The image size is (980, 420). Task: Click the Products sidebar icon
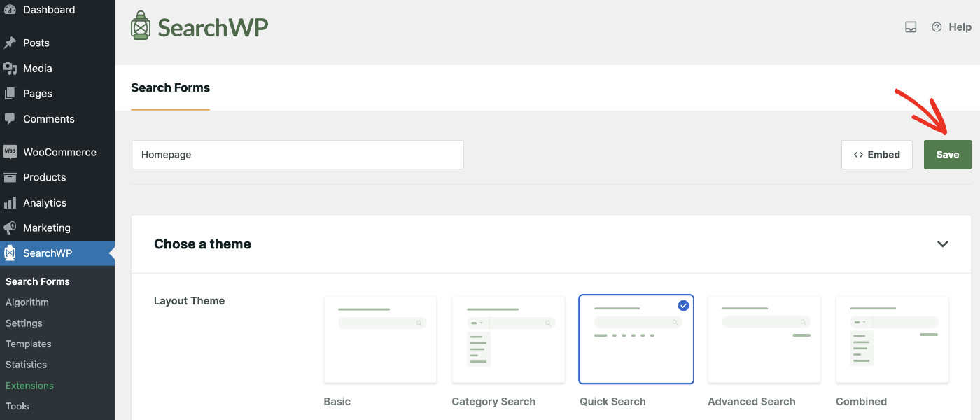[10, 177]
